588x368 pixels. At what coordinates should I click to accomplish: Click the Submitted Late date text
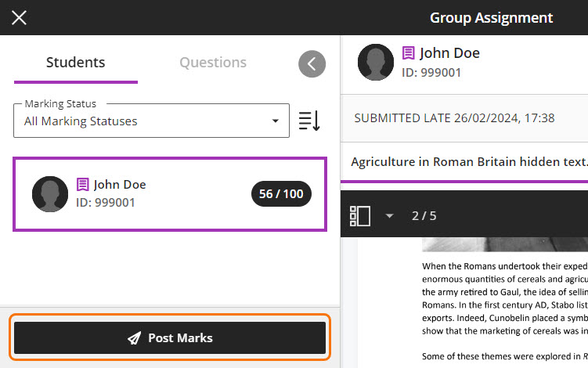click(x=454, y=118)
